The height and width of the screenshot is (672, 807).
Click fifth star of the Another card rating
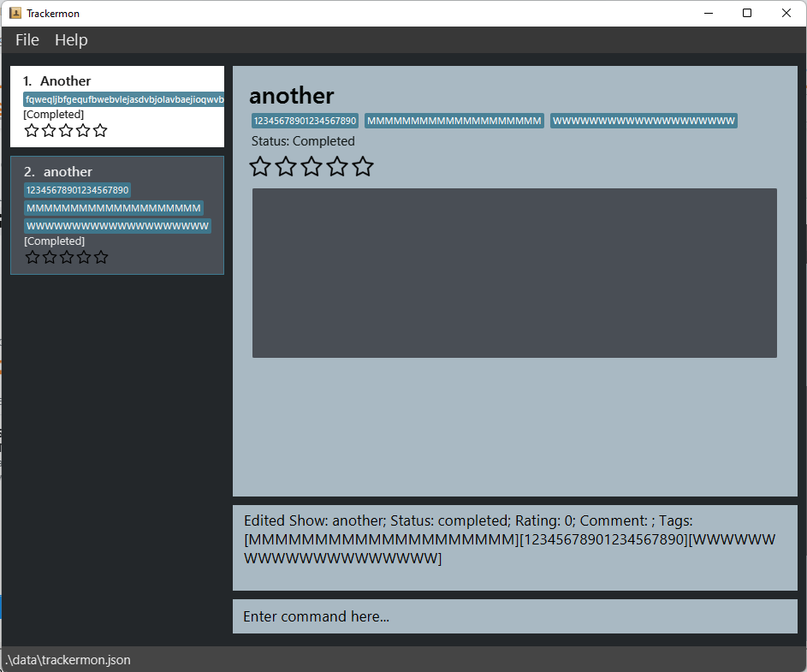point(100,130)
